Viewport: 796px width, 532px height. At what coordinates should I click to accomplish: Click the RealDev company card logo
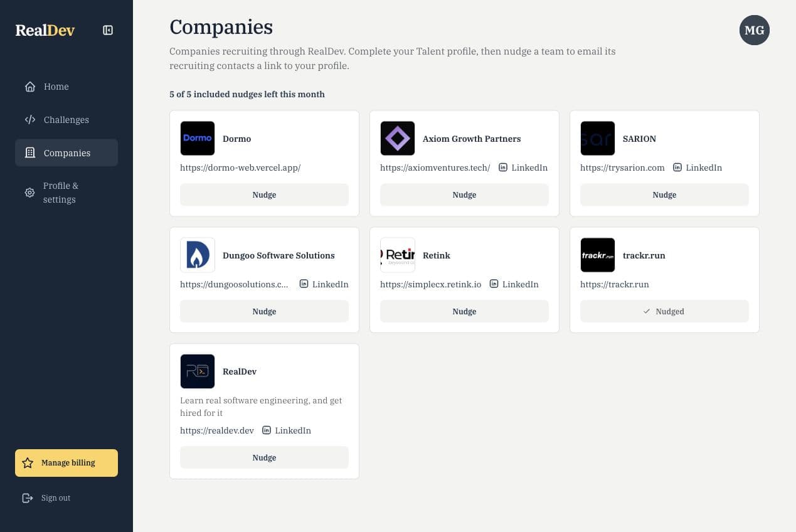coord(198,371)
